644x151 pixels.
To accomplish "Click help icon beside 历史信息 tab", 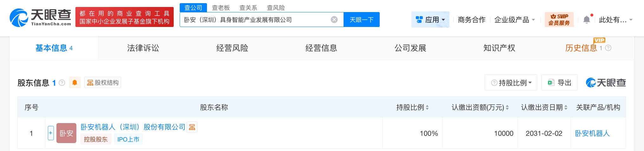I will coord(608,48).
